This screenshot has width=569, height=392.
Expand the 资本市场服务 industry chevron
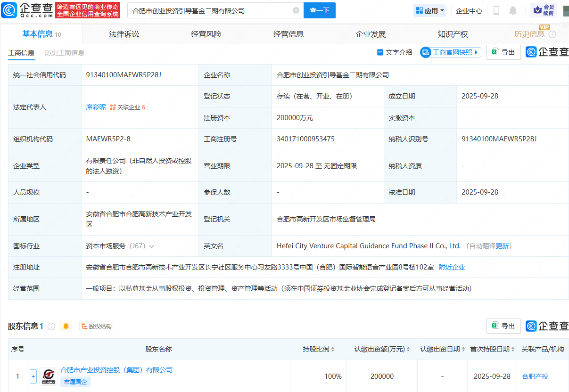coord(152,246)
